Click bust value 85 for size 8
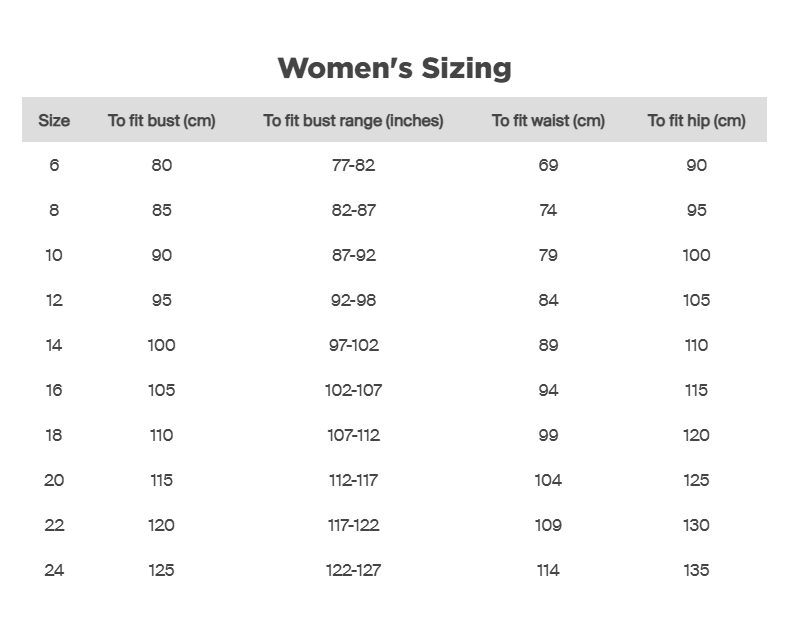Screen dimensions: 797x628 pos(162,210)
